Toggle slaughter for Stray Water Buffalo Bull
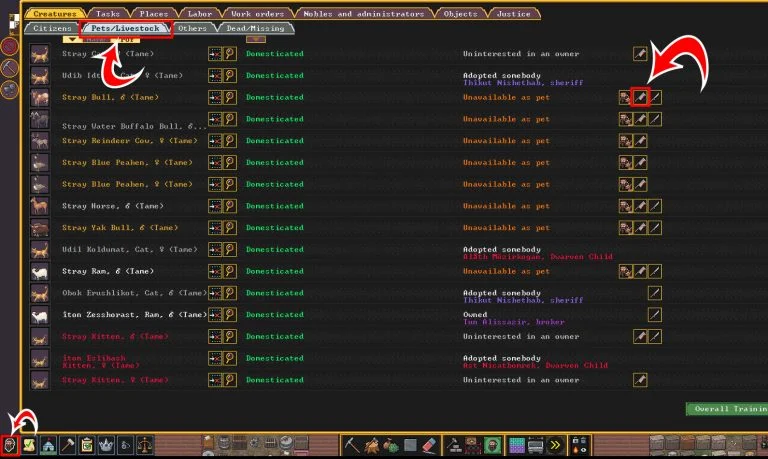 [640, 119]
